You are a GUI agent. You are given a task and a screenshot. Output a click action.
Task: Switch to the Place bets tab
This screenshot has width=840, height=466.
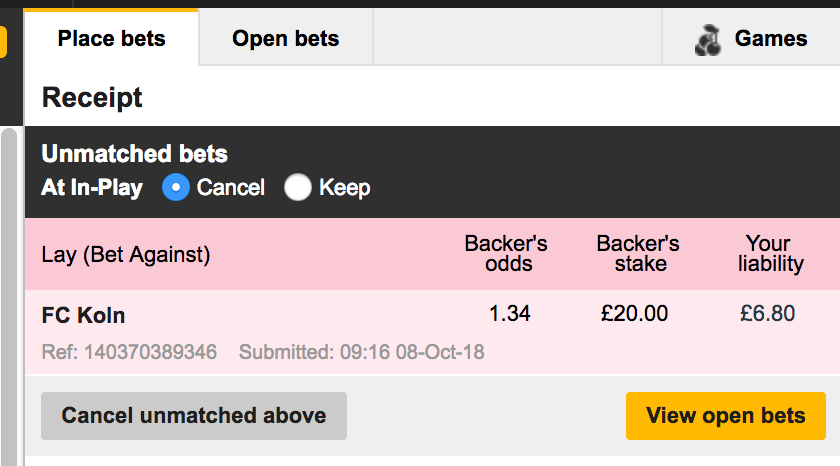pyautogui.click(x=111, y=38)
